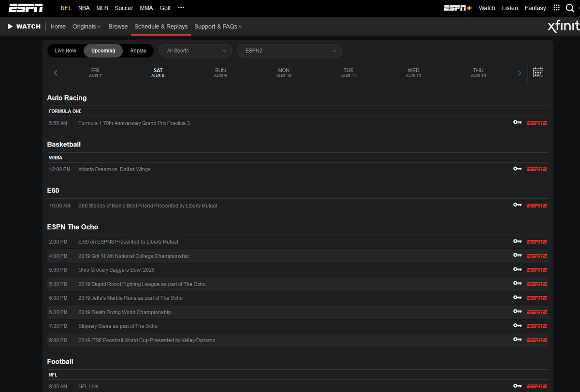Click ESPN2 logo on Formula 1 row
This screenshot has width=580, height=392.
click(536, 123)
